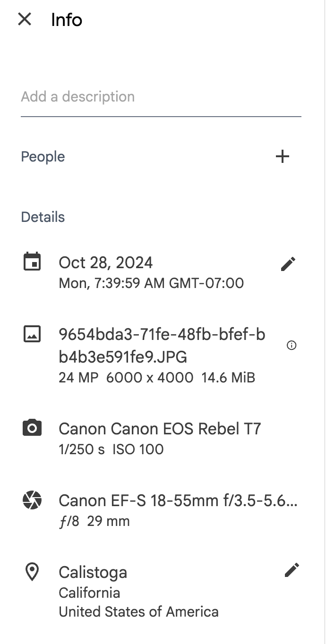The height and width of the screenshot is (644, 326).
Task: Edit the date with the pencil icon
Action: 288,264
